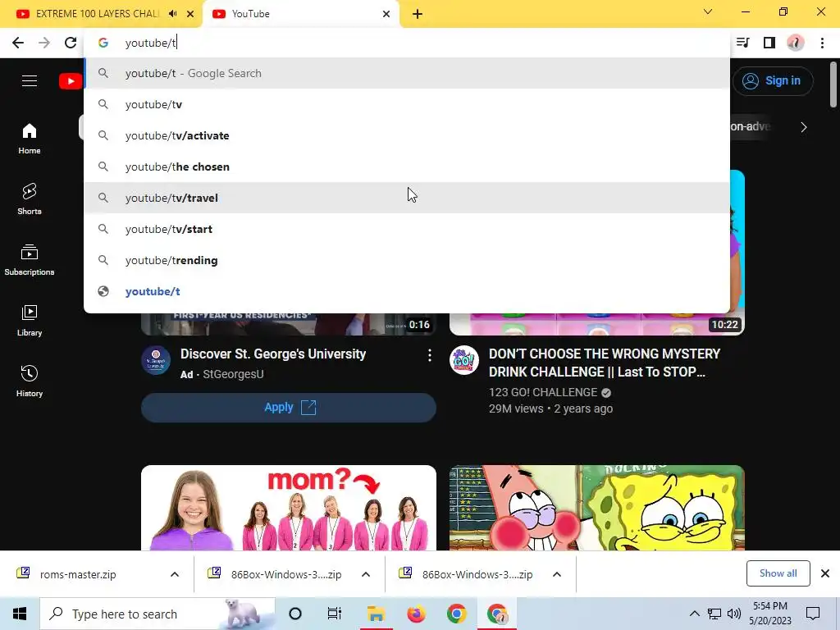
Task: Click the 123 GO! CHALLENGE channel avatar
Action: click(x=464, y=360)
